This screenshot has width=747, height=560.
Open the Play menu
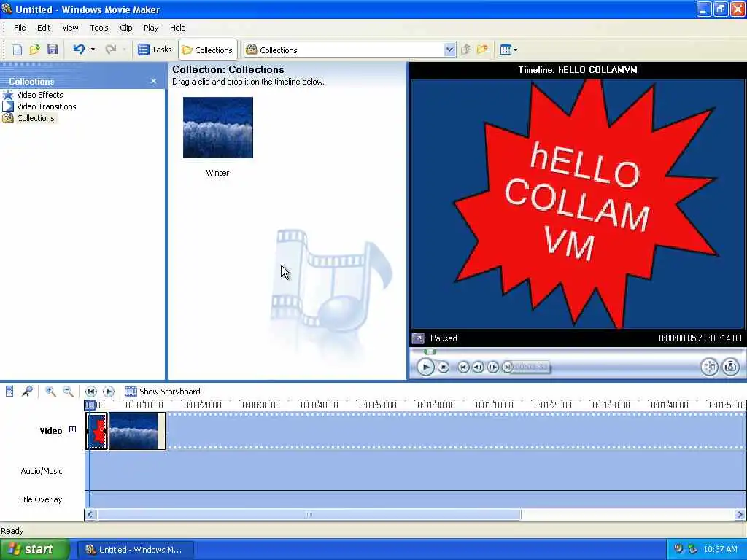click(151, 28)
